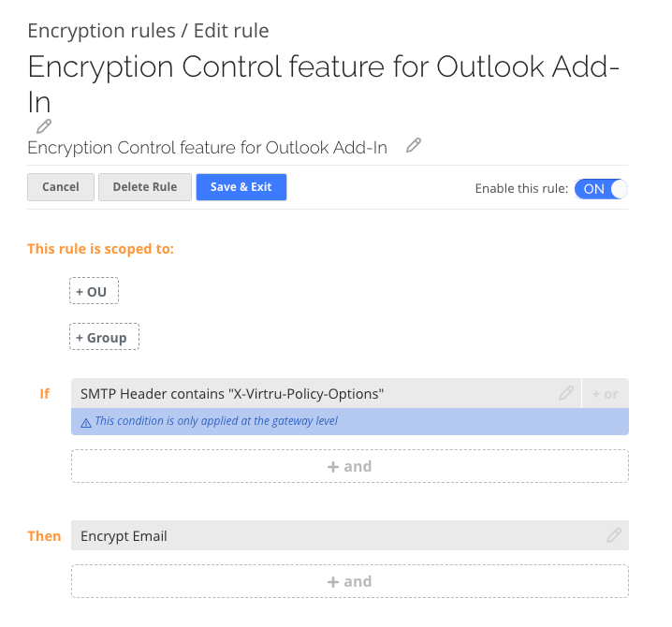Edit the Encrypt Email action pencil
The image size is (672, 627).
(x=614, y=535)
